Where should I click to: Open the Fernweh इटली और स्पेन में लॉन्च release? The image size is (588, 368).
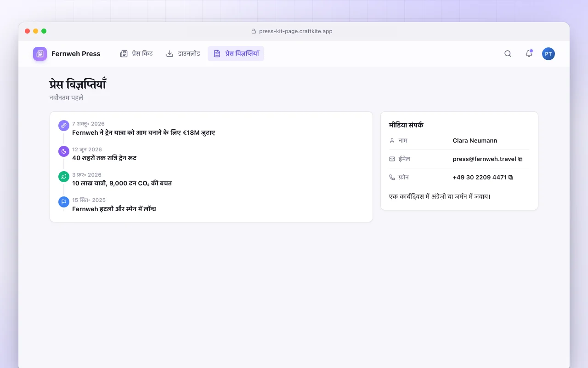(x=114, y=209)
